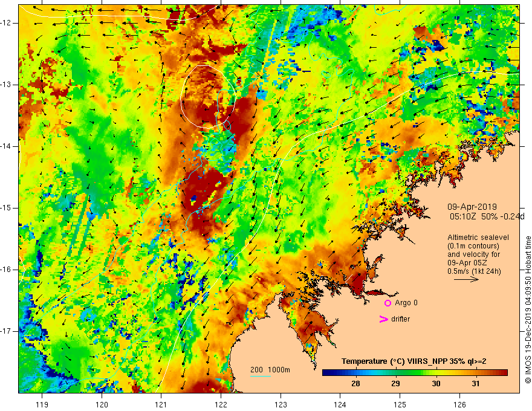Click the cyan 200m isobath legend line
532x411 pixels.
(260, 376)
